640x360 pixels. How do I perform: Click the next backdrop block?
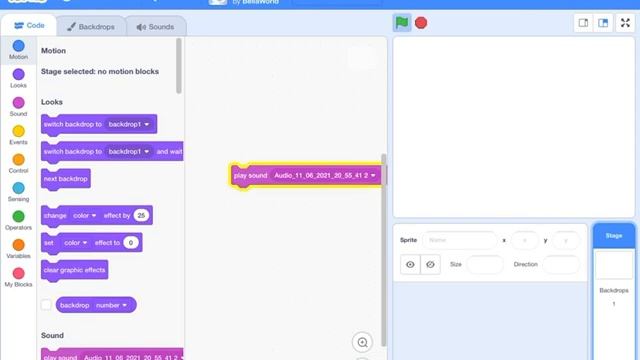pos(66,179)
